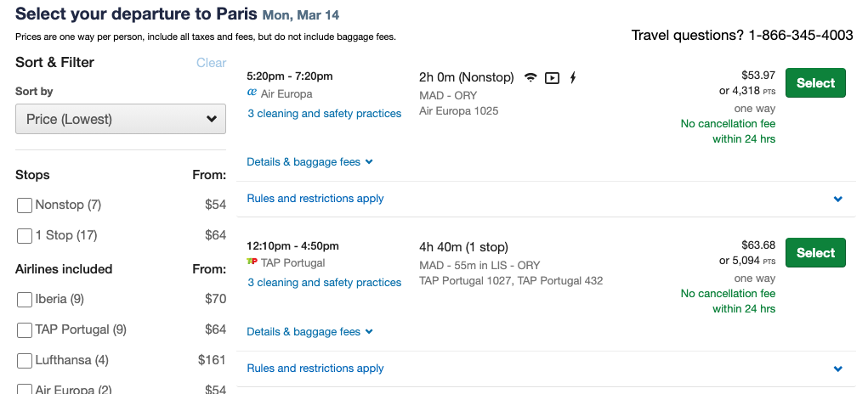Image resolution: width=868 pixels, height=394 pixels.
Task: Check the 1 Stop (17) filter
Action: point(25,236)
